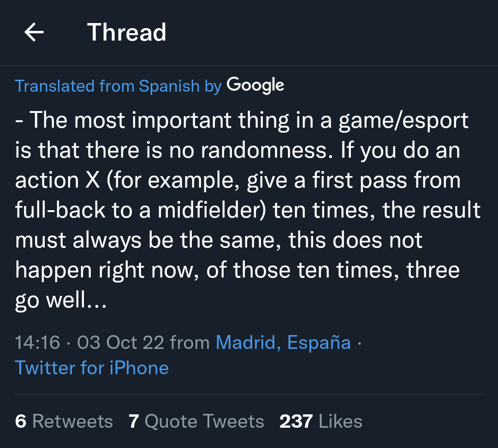Click the word "game/esport" in the tweet
Screen dimensions: 498x448
403,121
